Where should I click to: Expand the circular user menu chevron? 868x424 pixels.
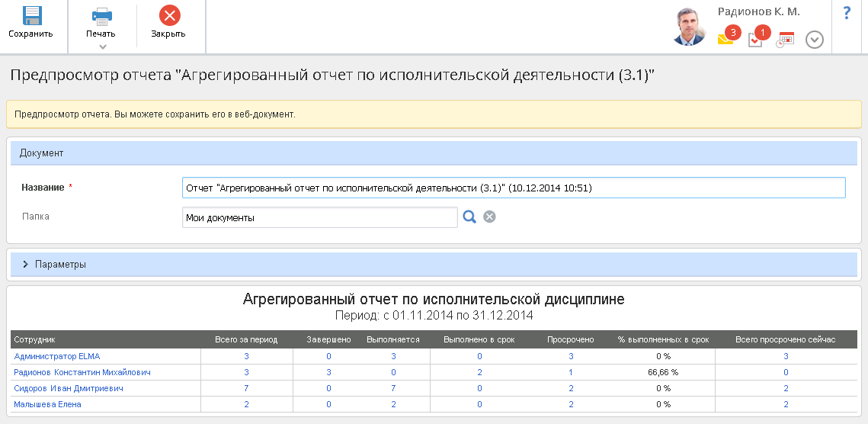(x=814, y=39)
